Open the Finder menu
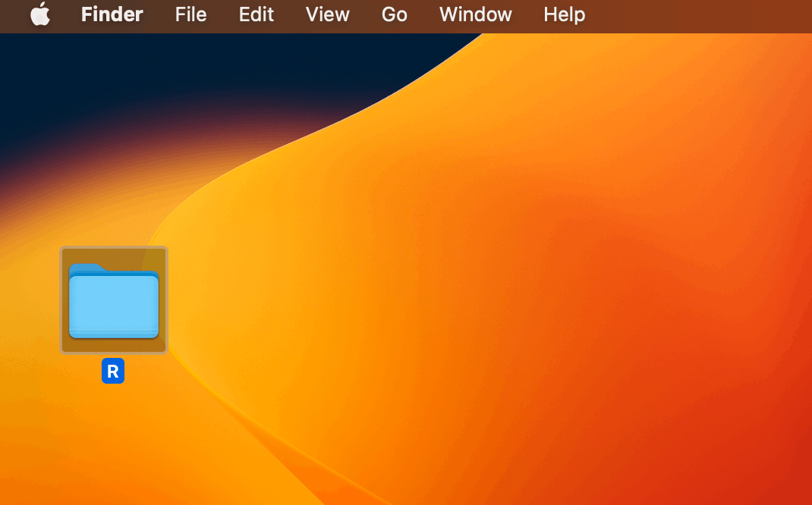Viewport: 812px width, 505px height. (112, 14)
